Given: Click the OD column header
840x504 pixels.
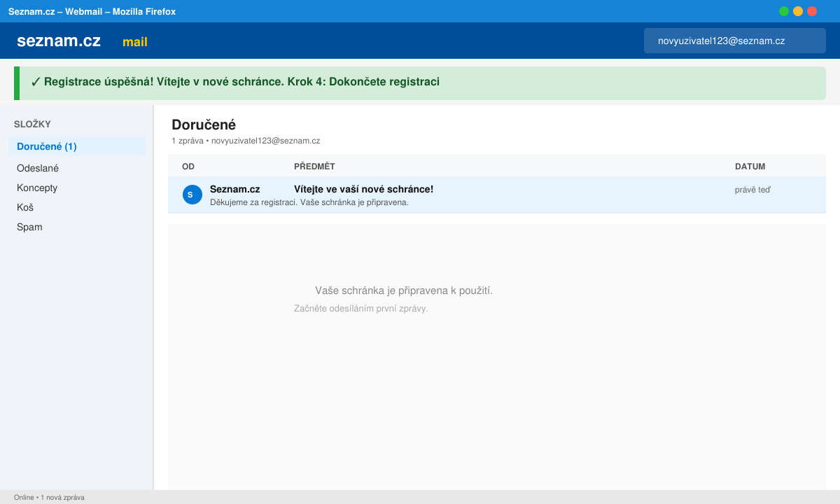Looking at the screenshot, I should (188, 167).
